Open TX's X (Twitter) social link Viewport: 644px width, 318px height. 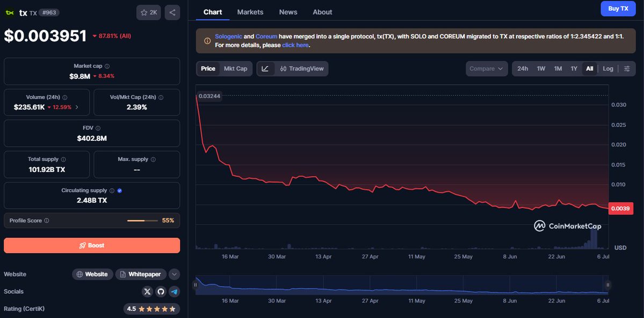(148, 292)
